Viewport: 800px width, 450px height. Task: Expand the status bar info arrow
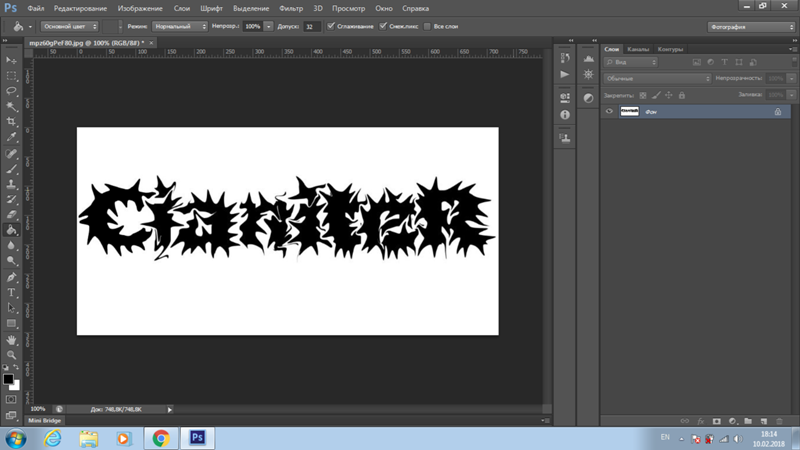pyautogui.click(x=170, y=409)
